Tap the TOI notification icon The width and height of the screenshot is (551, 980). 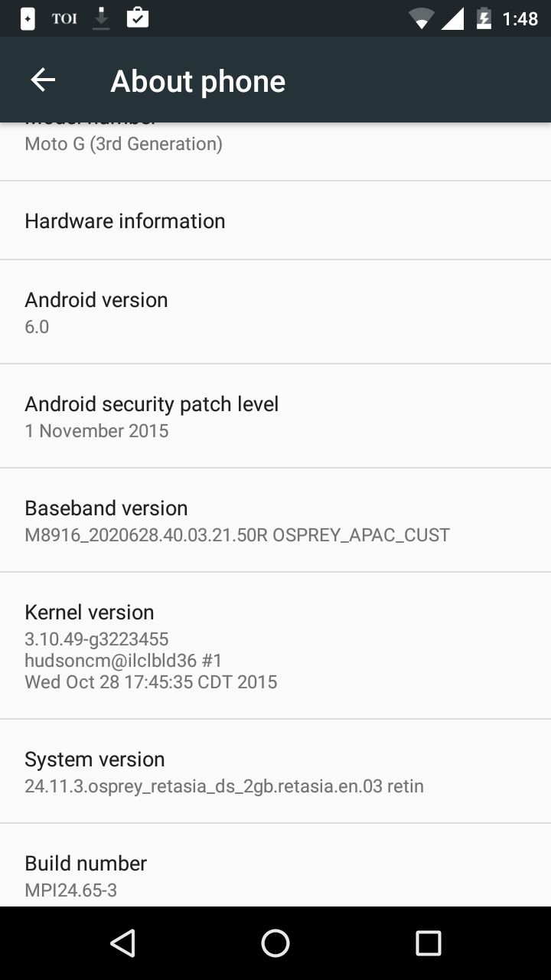64,18
